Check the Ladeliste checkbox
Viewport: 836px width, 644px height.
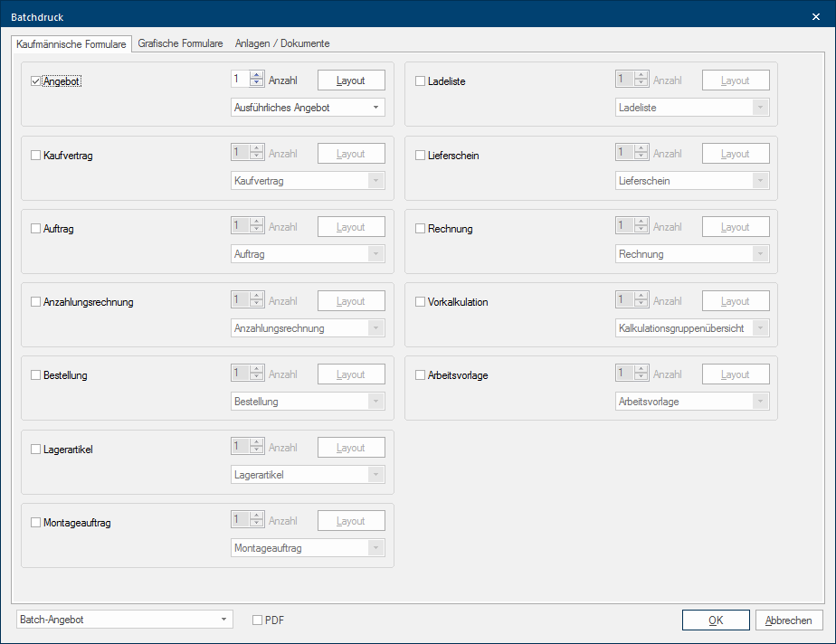click(x=420, y=81)
